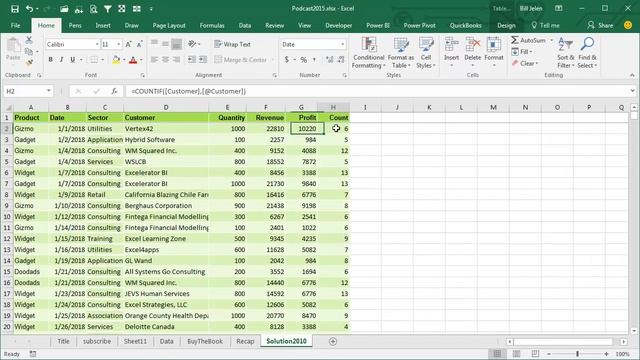Click the Undo arrow icon

point(29,9)
